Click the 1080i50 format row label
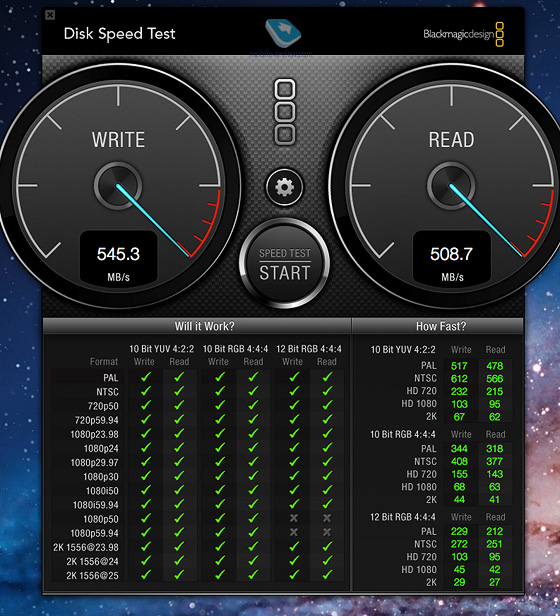The width and height of the screenshot is (560, 616). tap(102, 491)
